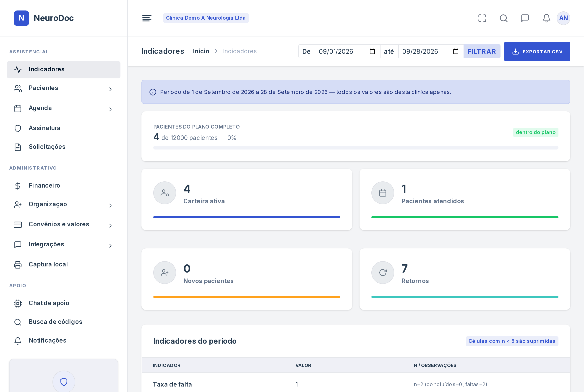The height and width of the screenshot is (392, 584).
Task: Click the Novos pacientes user-plus icon
Action: point(165,273)
